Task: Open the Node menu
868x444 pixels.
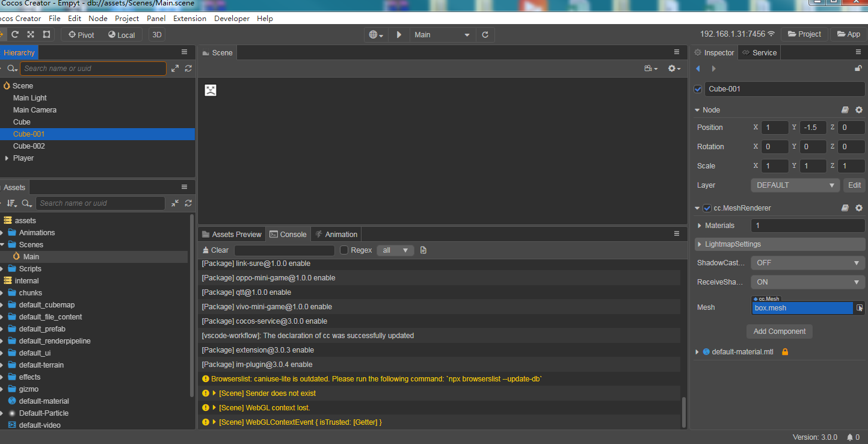Action: click(x=98, y=19)
